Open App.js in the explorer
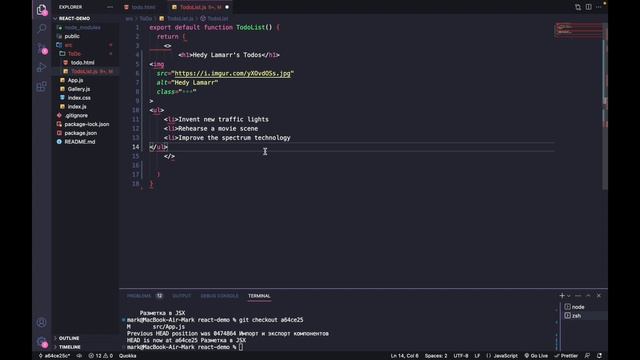Screen dimensions: 640x360 click(x=75, y=80)
